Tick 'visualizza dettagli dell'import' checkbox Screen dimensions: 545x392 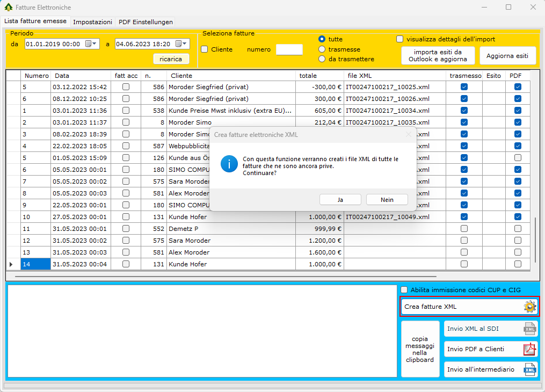point(400,39)
